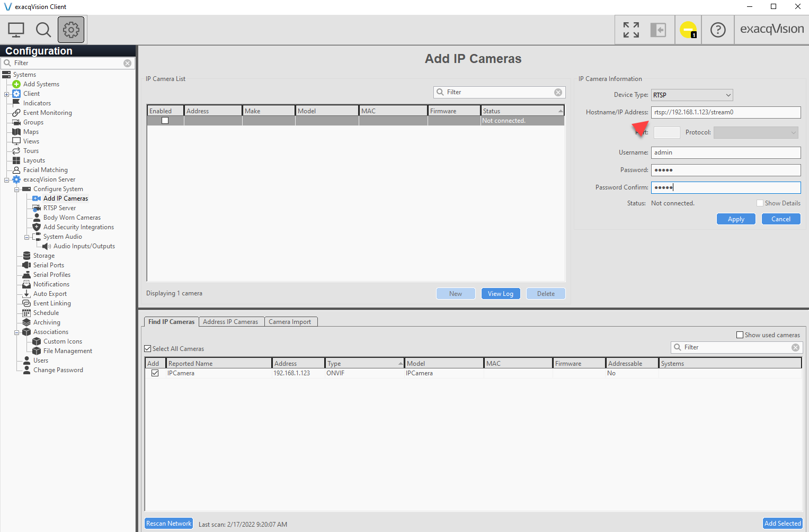The height and width of the screenshot is (532, 809).
Task: Switch to Camera Import tab
Action: pyautogui.click(x=290, y=322)
